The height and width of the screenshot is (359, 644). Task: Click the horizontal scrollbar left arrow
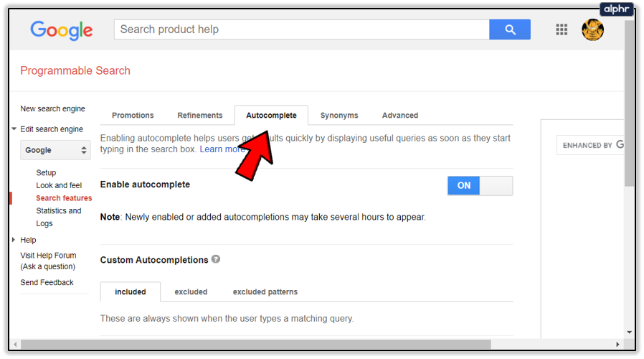(x=15, y=344)
